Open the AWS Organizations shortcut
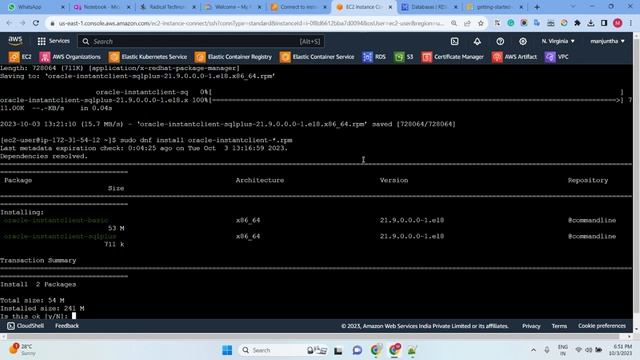The height and width of the screenshot is (360, 640). pyautogui.click(x=70, y=57)
